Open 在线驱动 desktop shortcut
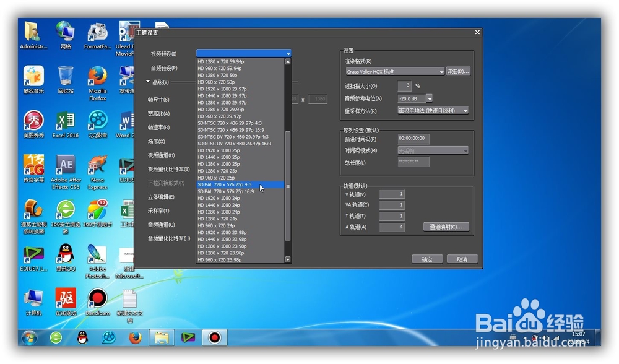Image resolution: width=619 pixels, height=364 pixels. (66, 303)
